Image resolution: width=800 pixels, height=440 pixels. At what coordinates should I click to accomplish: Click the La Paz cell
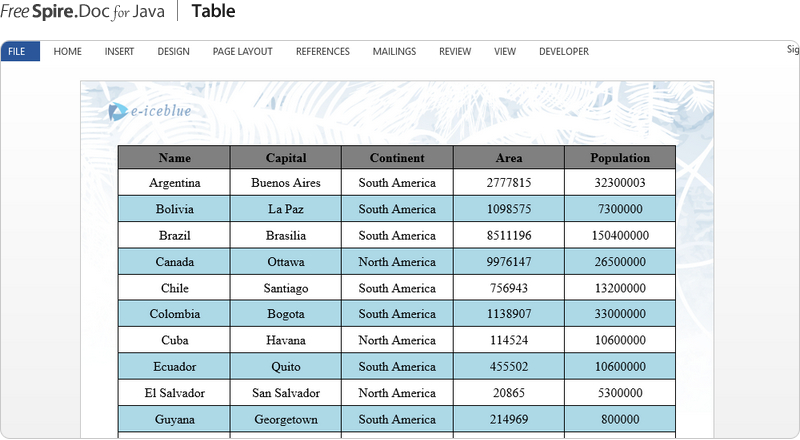[x=286, y=209]
